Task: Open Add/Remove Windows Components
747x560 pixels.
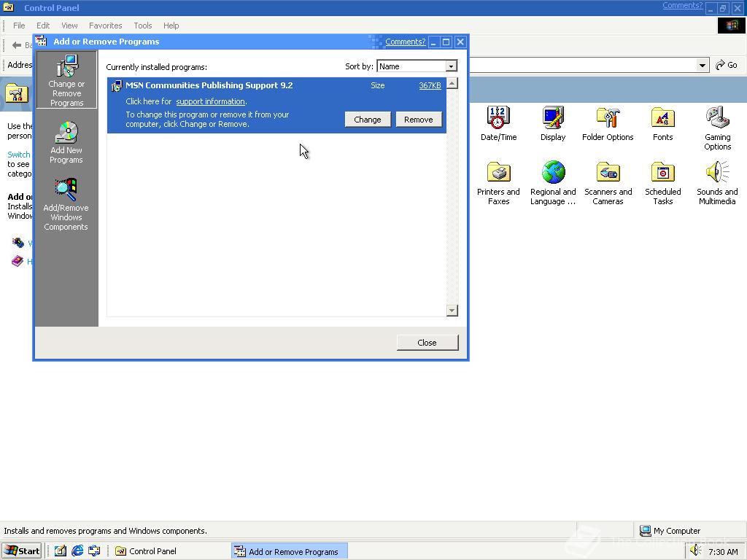Action: (x=66, y=205)
